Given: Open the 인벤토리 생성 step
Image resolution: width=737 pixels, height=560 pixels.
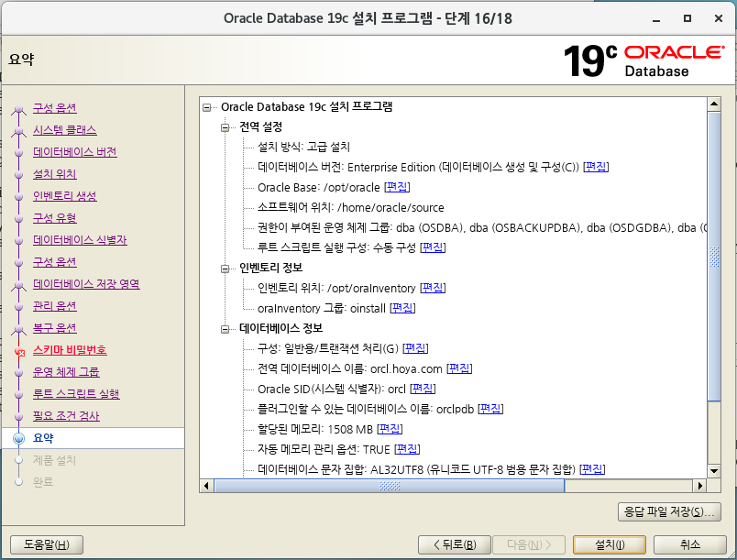Looking at the screenshot, I should 65,196.
